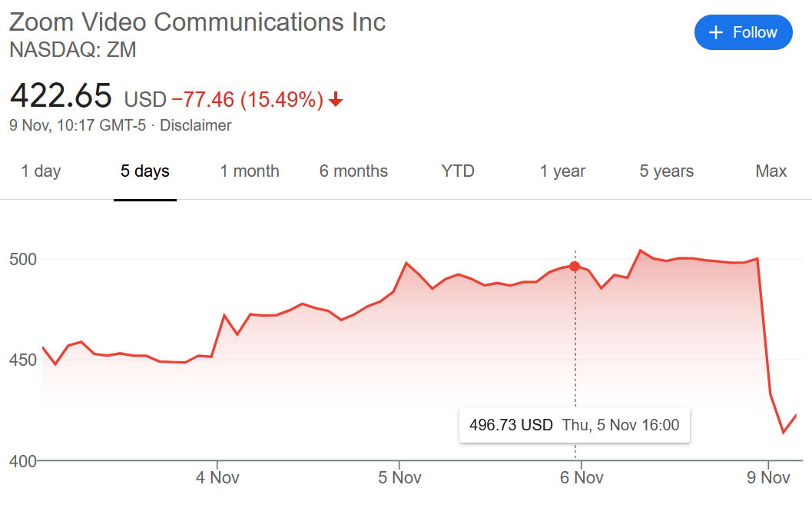The width and height of the screenshot is (812, 508).
Task: Click the 6 Nov axis label
Action: (582, 477)
